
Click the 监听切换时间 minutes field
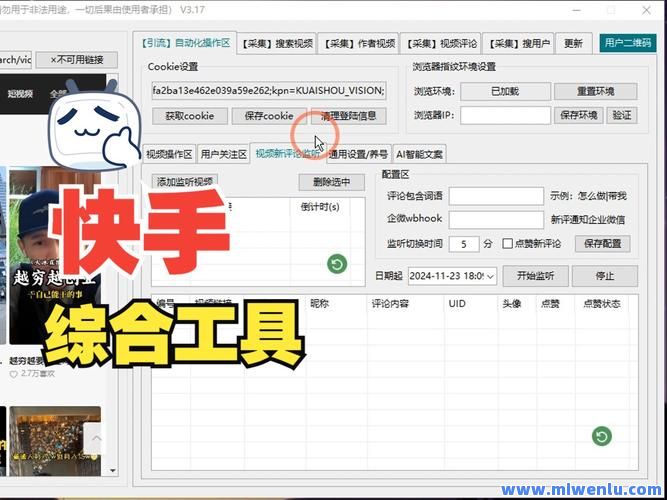pyautogui.click(x=463, y=243)
